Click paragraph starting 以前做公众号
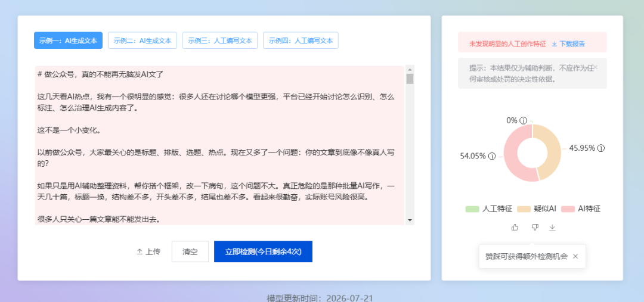Viewport: 644px width, 302px height. (216, 157)
